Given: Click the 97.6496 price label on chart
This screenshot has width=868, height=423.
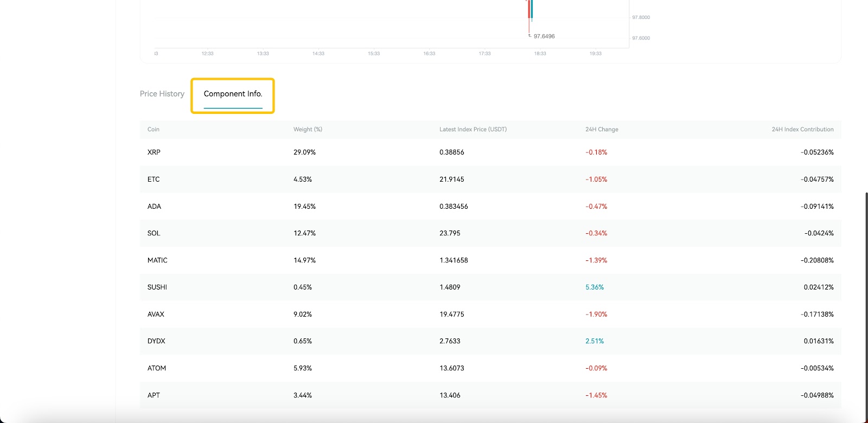Looking at the screenshot, I should pos(544,36).
